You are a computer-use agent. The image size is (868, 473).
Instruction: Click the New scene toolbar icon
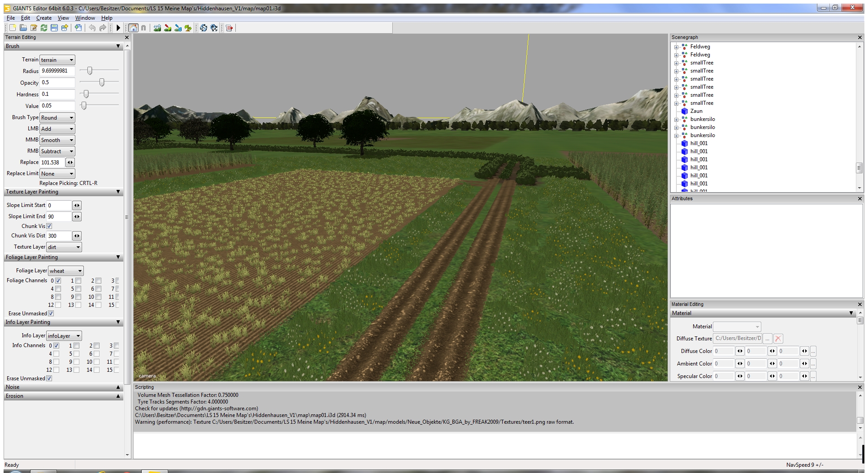[13, 28]
